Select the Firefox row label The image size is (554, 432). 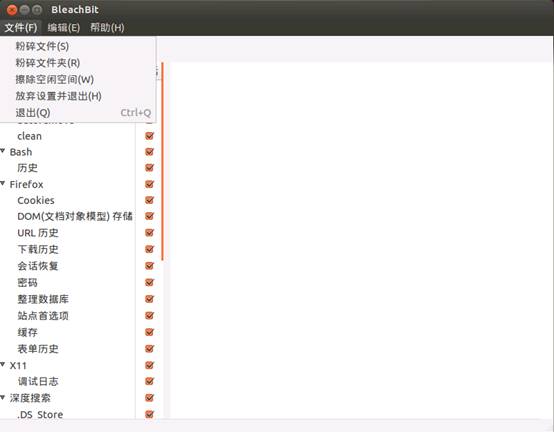(x=26, y=184)
